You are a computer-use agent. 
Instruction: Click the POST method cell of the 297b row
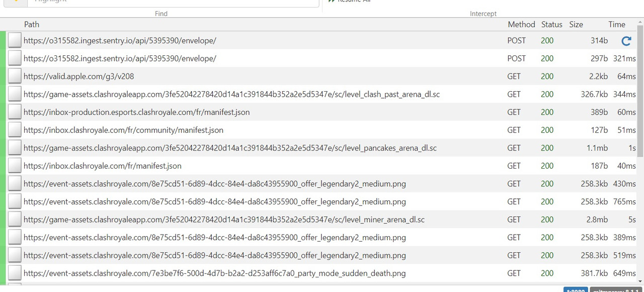point(517,58)
